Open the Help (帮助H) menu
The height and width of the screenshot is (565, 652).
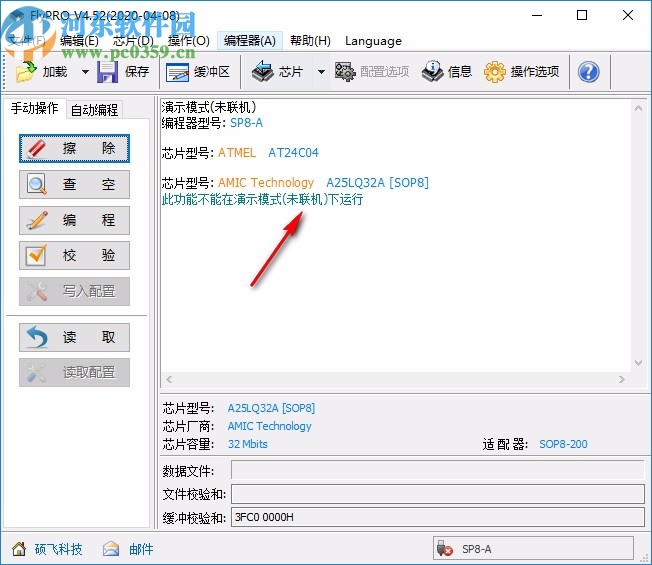point(311,41)
